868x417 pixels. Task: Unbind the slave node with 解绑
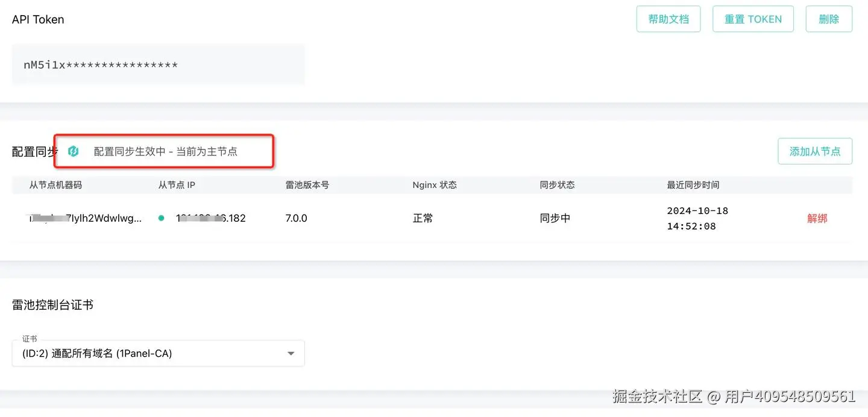pos(817,218)
